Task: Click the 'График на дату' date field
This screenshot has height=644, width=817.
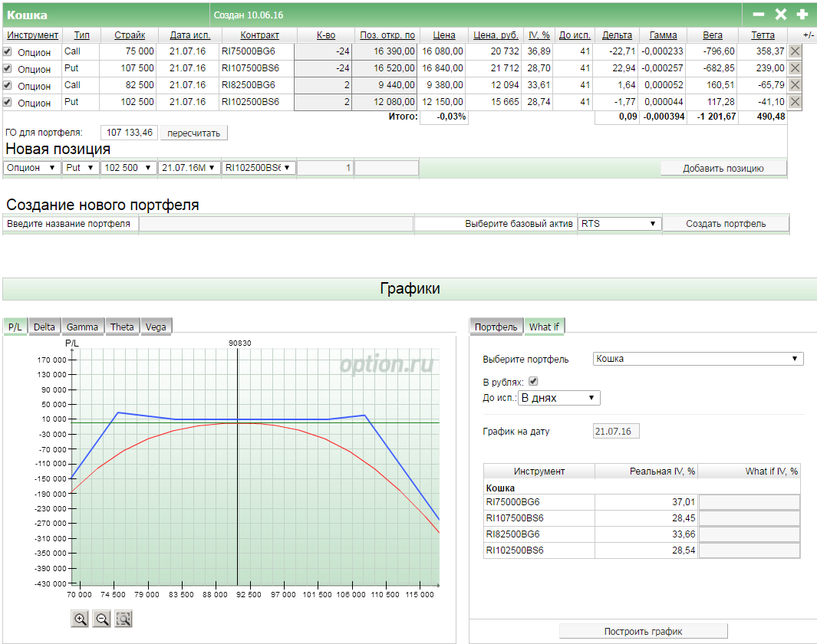Action: point(616,431)
